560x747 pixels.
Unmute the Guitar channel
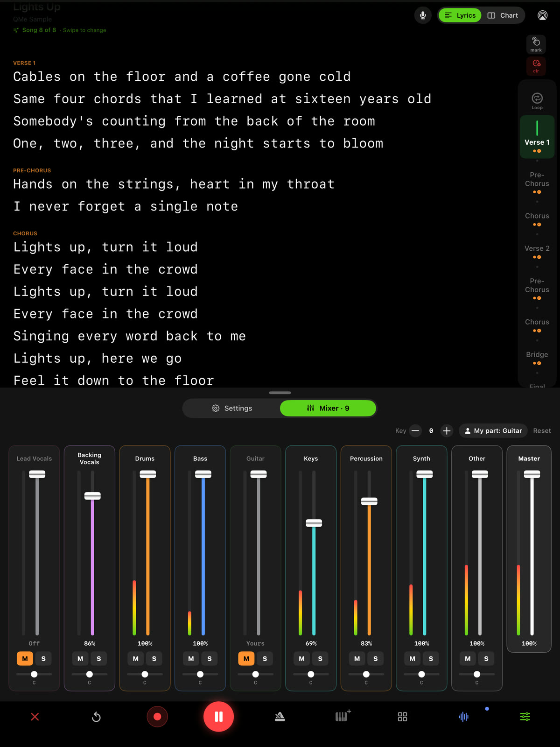tap(246, 659)
